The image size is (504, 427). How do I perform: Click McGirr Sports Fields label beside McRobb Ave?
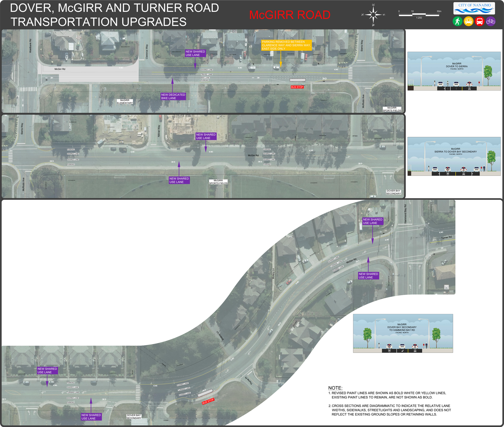pyautogui.click(x=392, y=109)
